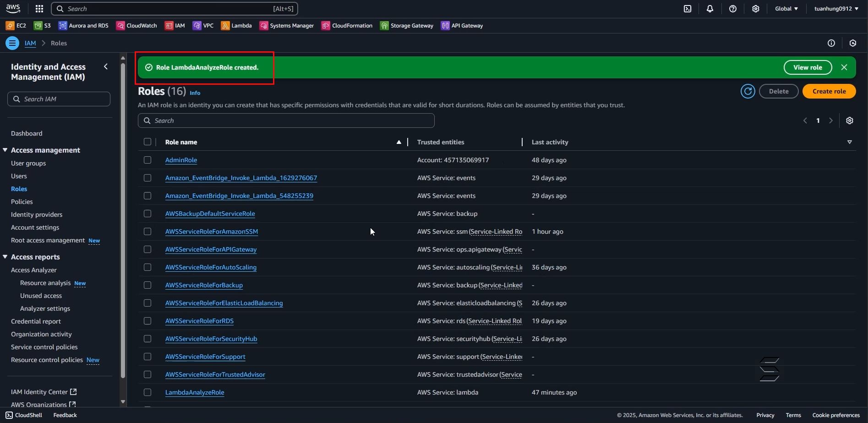Open the S3 shortcut
Viewport: 868px width, 423px height.
43,26
